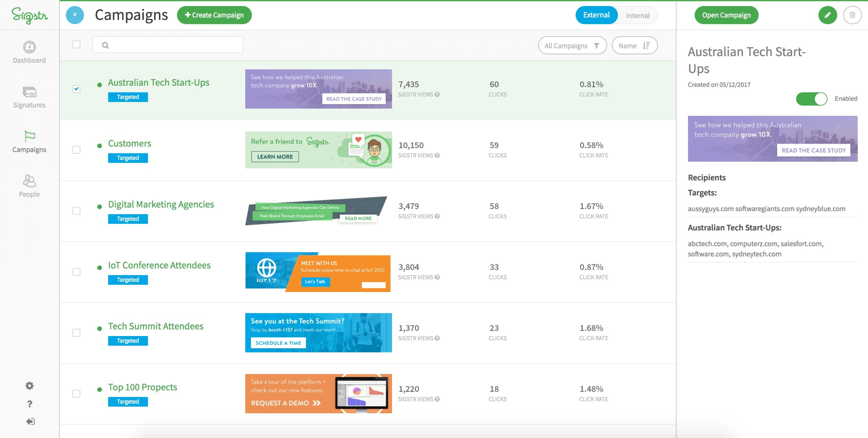Click the sort order icon next to Name
The height and width of the screenshot is (438, 868).
(646, 46)
